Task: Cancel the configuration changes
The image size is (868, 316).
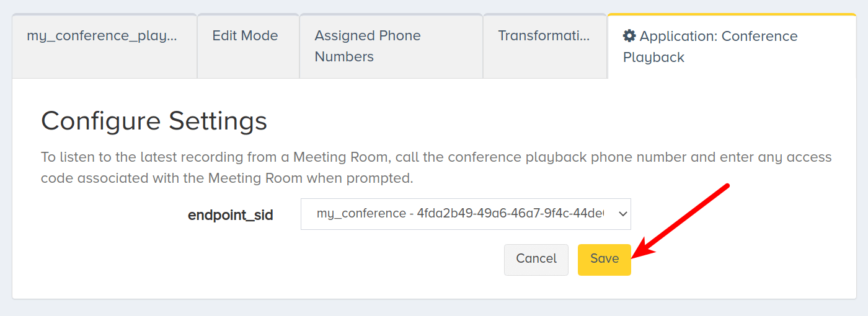Action: (536, 259)
